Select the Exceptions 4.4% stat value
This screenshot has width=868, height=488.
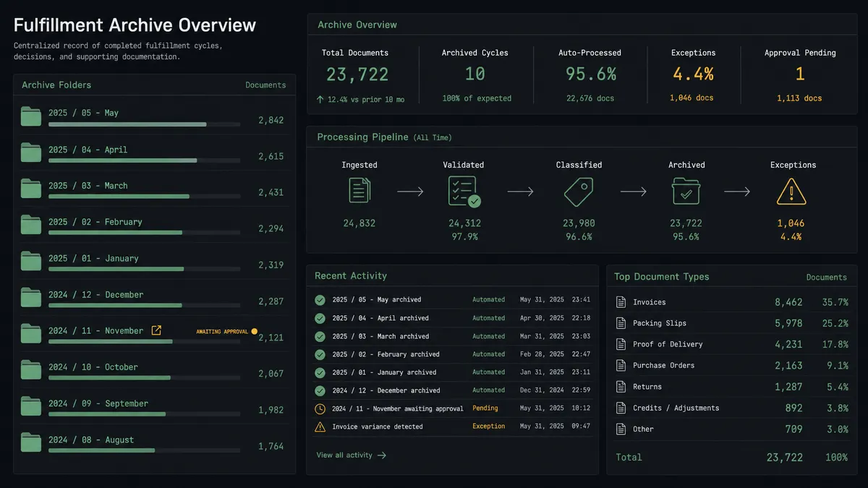coord(693,74)
